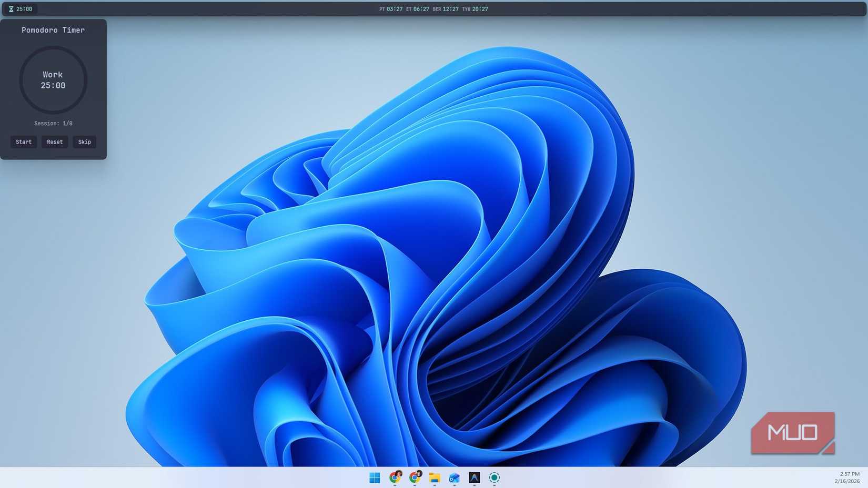Skip the current Pomodoro session

[x=84, y=142]
